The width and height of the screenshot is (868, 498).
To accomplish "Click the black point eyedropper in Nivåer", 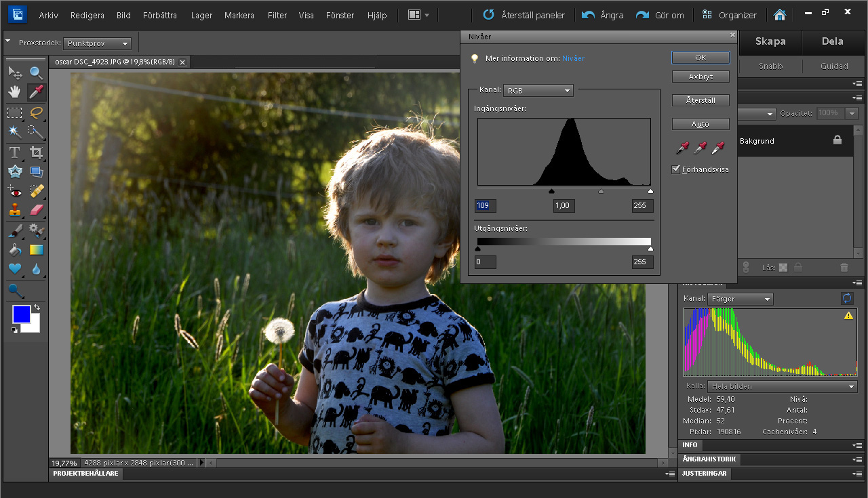I will click(682, 148).
